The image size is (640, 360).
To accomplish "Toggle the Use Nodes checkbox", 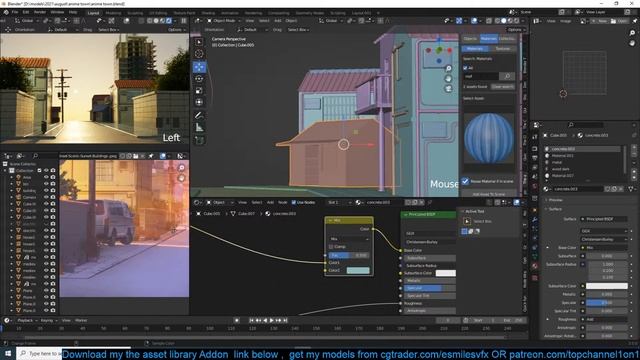I will point(293,202).
